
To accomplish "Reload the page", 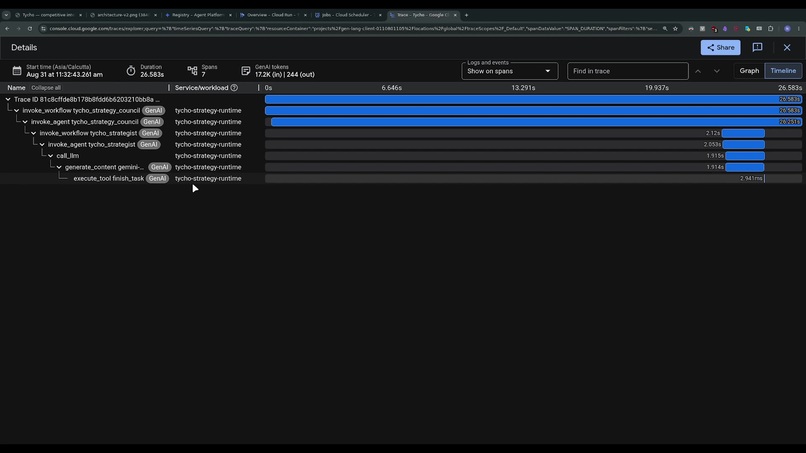I will 30,29.
